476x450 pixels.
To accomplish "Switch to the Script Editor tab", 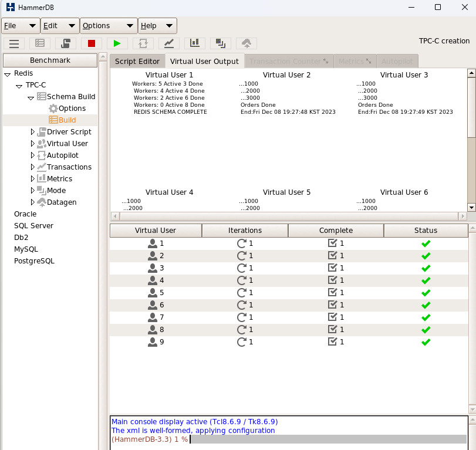I will [x=137, y=60].
